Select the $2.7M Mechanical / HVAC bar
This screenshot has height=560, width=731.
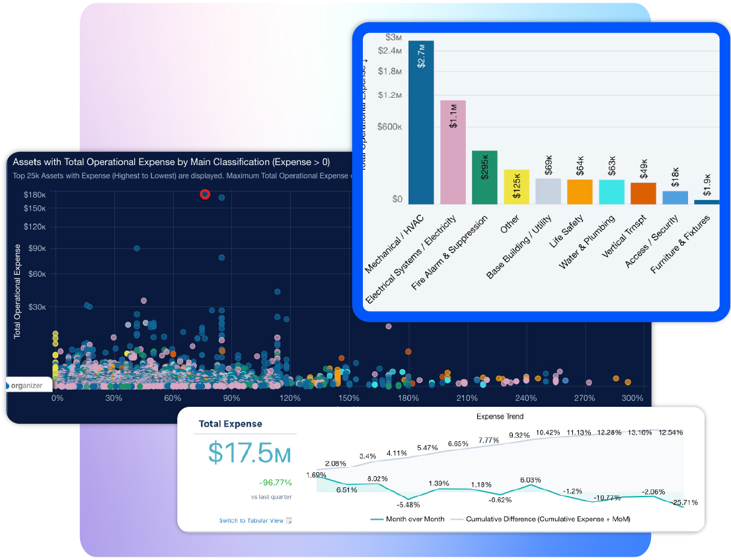[x=421, y=119]
